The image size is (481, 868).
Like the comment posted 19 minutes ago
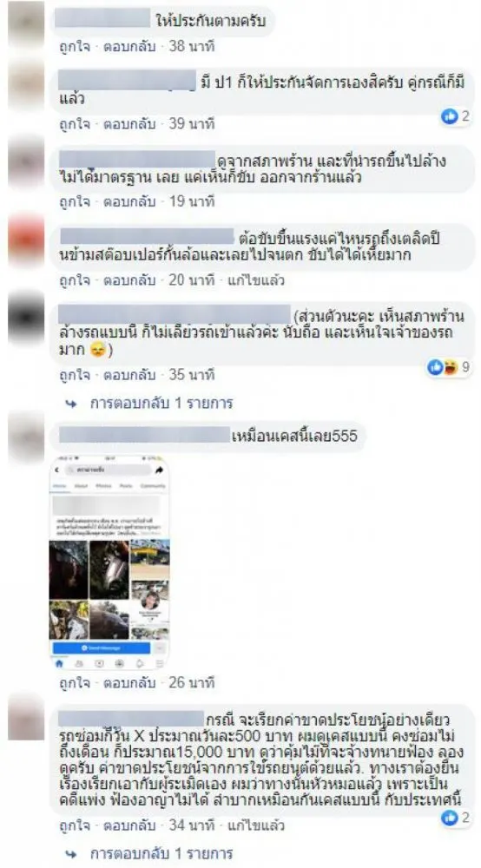(74, 201)
